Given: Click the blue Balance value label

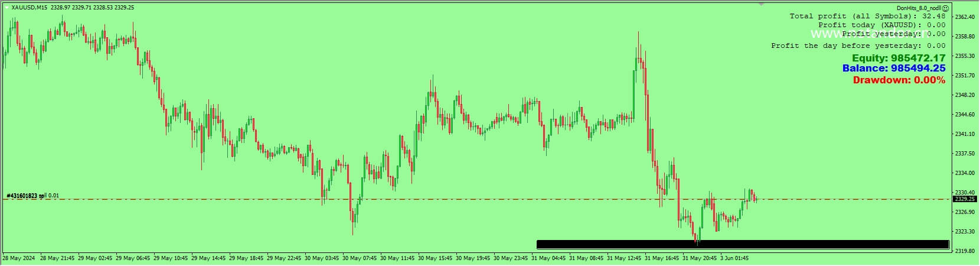Looking at the screenshot, I should point(894,69).
